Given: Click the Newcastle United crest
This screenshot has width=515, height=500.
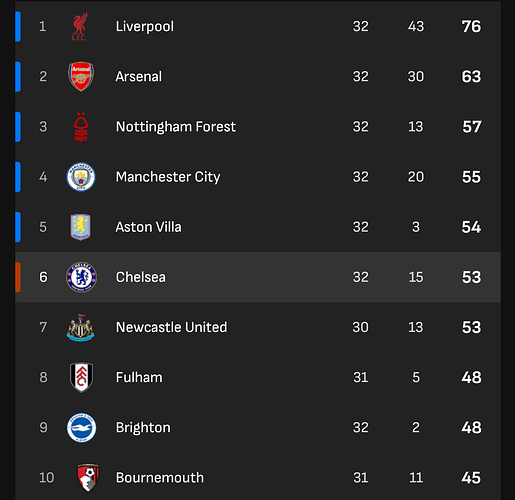Looking at the screenshot, I should click(80, 328).
